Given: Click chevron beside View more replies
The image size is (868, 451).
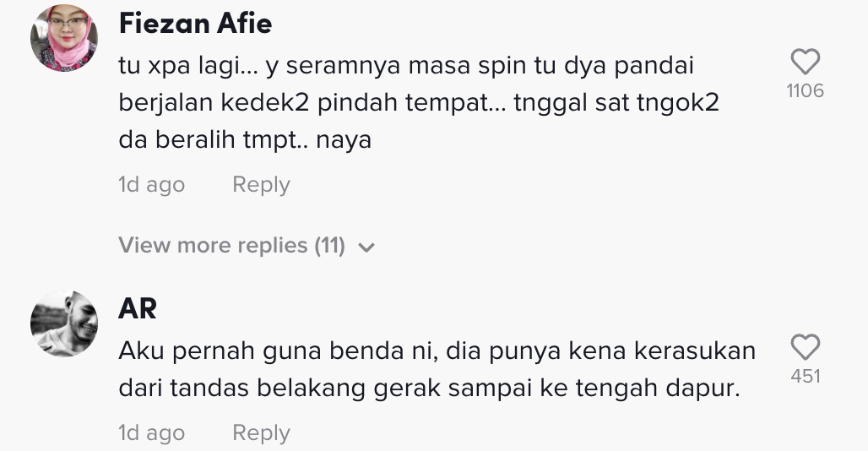Looking at the screenshot, I should (366, 247).
